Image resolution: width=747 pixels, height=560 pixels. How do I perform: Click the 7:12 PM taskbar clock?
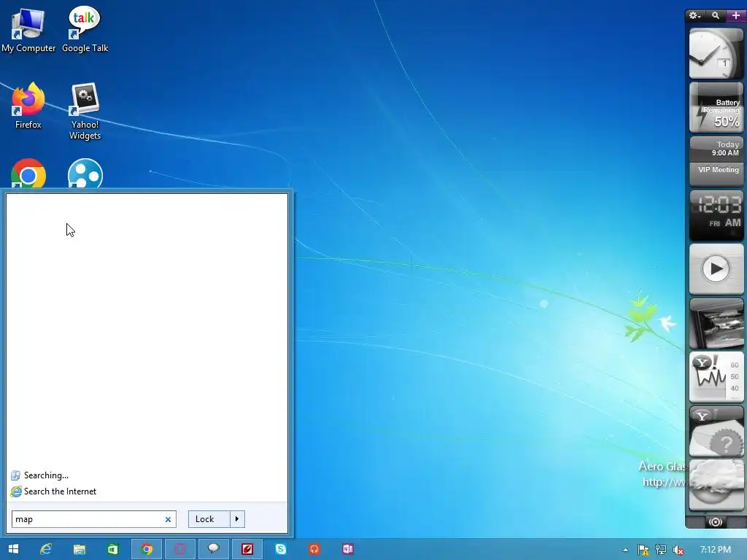pyautogui.click(x=716, y=550)
